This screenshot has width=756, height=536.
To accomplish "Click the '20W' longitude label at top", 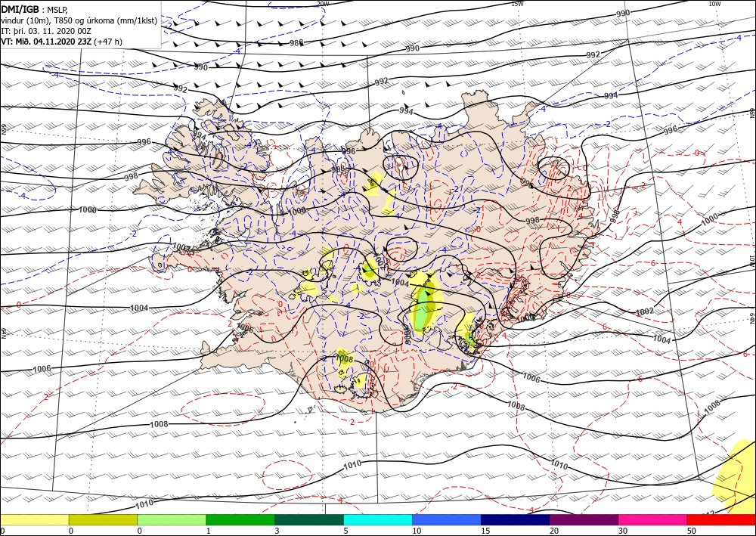I will (x=323, y=4).
